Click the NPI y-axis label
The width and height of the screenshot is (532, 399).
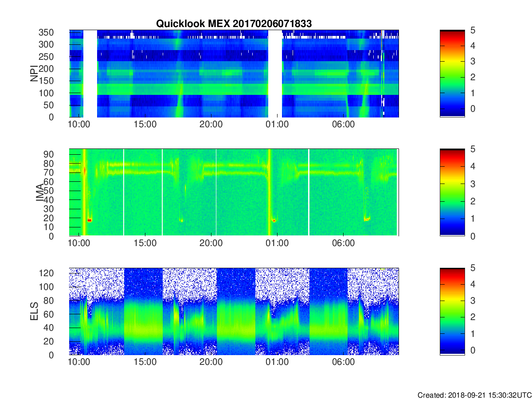[34, 74]
